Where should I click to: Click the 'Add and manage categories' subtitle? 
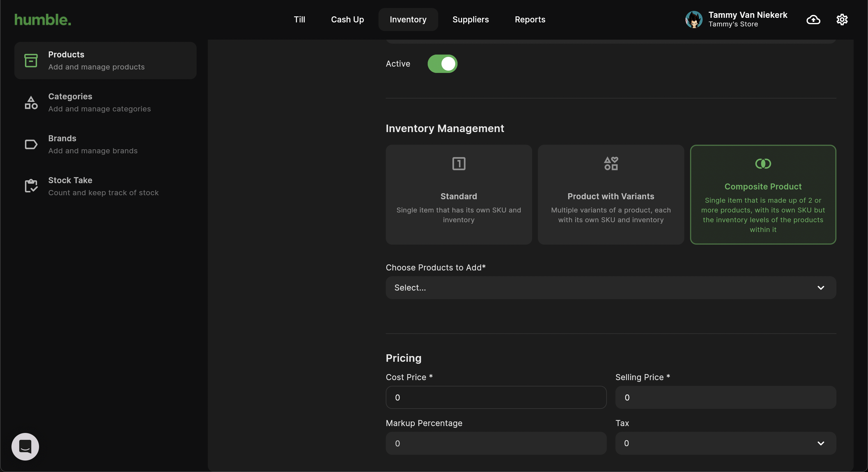pyautogui.click(x=99, y=109)
